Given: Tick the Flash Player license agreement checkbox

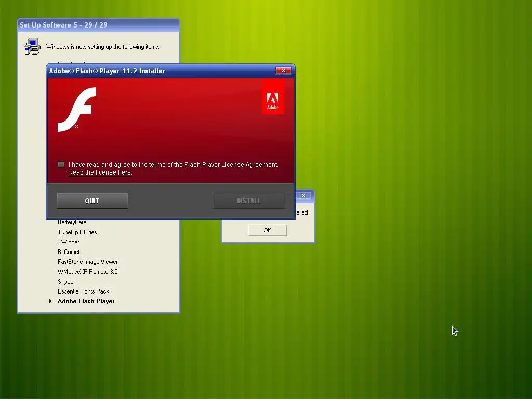Looking at the screenshot, I should [x=61, y=165].
